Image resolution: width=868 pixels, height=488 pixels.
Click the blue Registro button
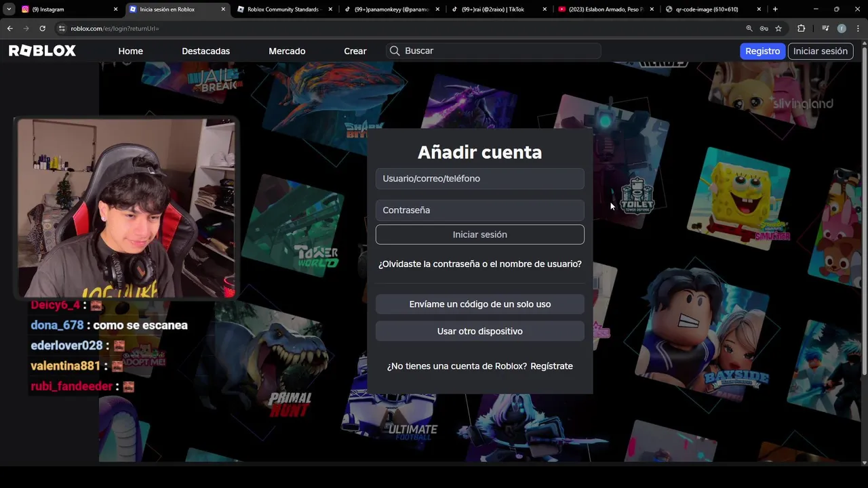762,51
